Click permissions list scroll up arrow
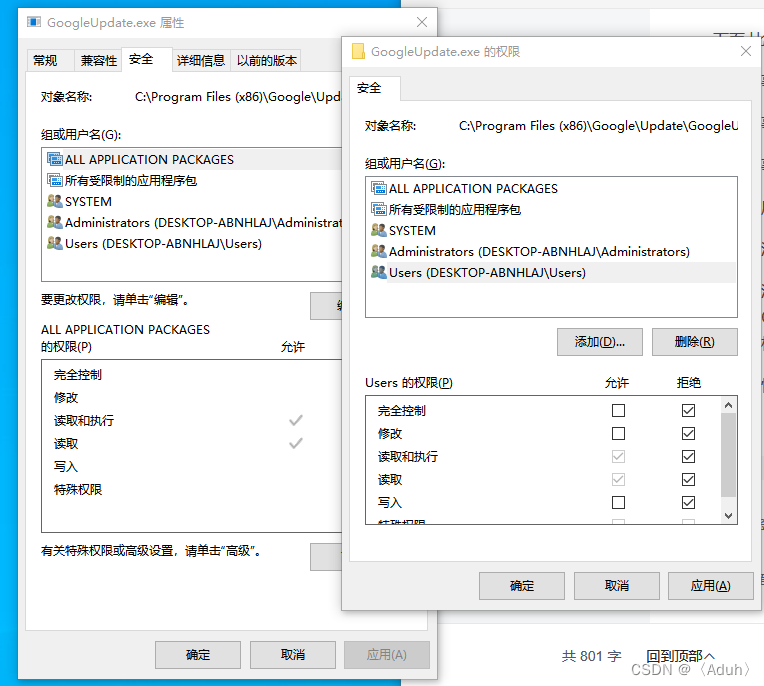 728,405
